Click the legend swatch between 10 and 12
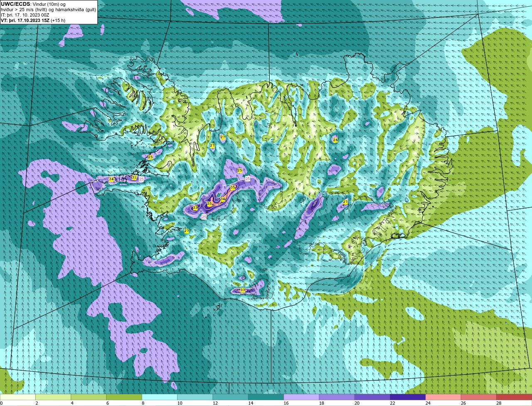This screenshot has height=406, width=532. [x=195, y=397]
